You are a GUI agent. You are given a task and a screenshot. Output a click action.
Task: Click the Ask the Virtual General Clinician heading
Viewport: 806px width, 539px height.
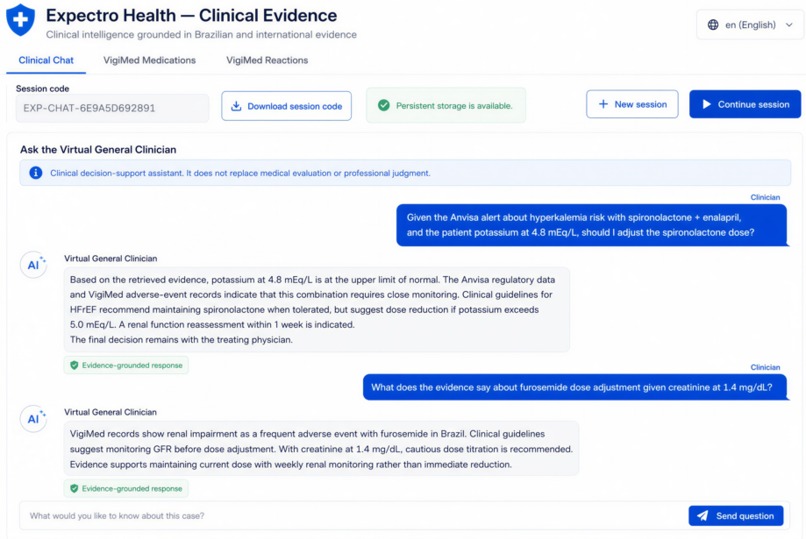tap(98, 150)
